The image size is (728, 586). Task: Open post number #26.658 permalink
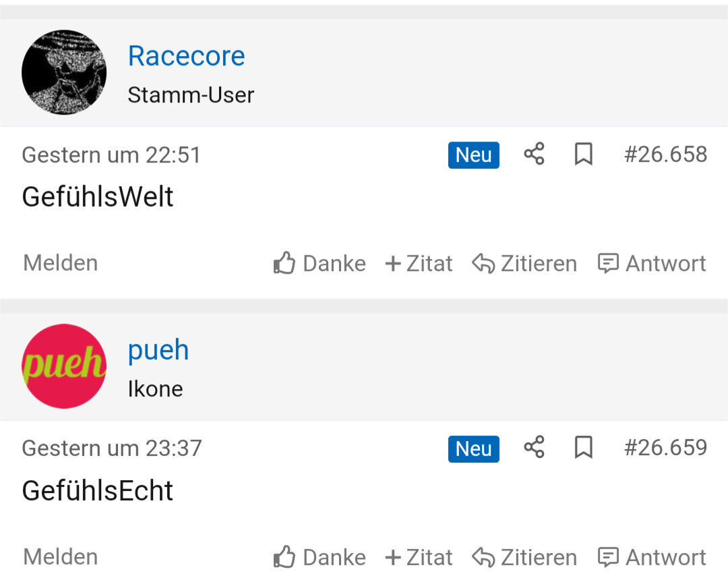[x=665, y=154]
